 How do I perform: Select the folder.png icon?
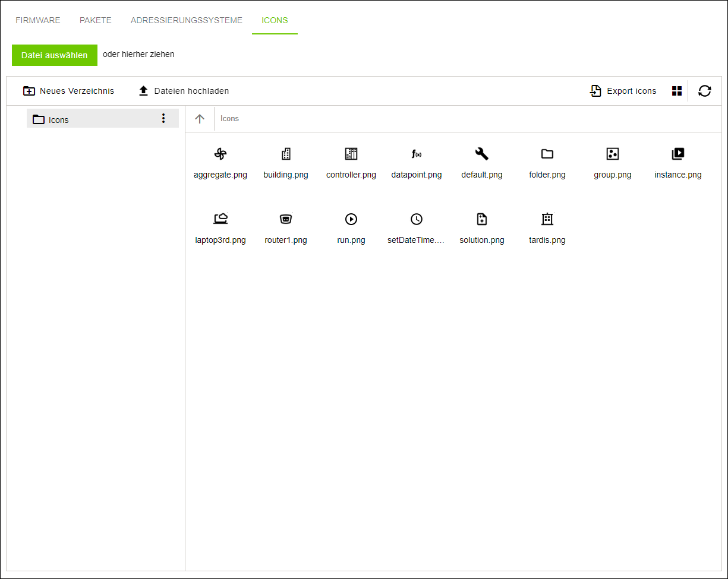[x=547, y=154]
